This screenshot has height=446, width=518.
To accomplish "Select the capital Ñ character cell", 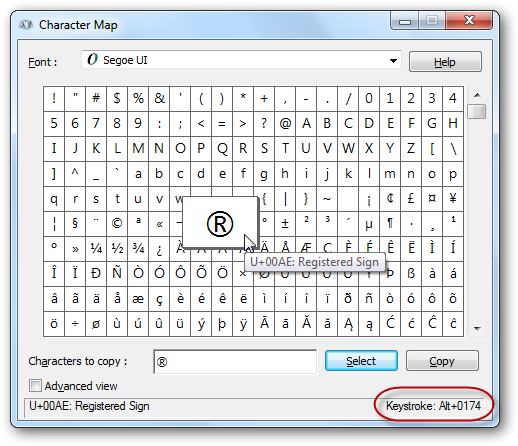I will pos(117,274).
